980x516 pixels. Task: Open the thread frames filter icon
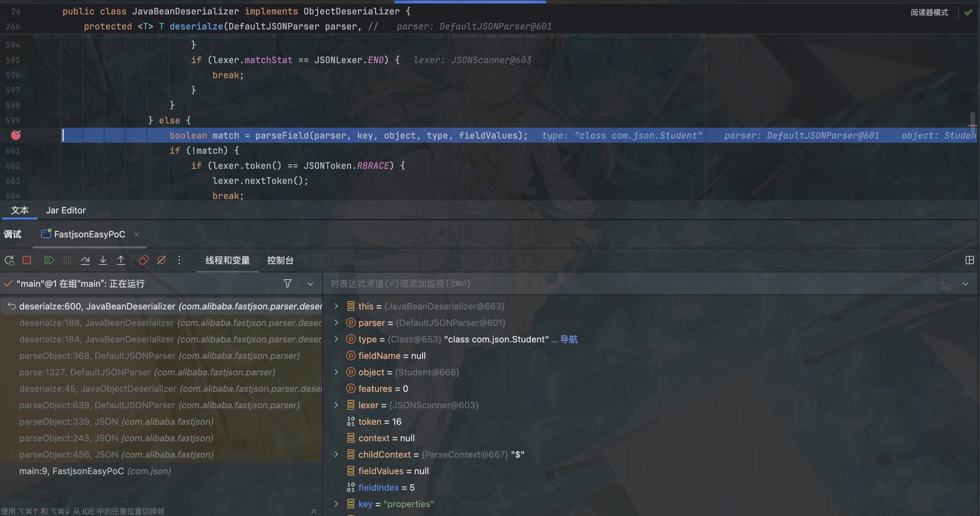(288, 284)
